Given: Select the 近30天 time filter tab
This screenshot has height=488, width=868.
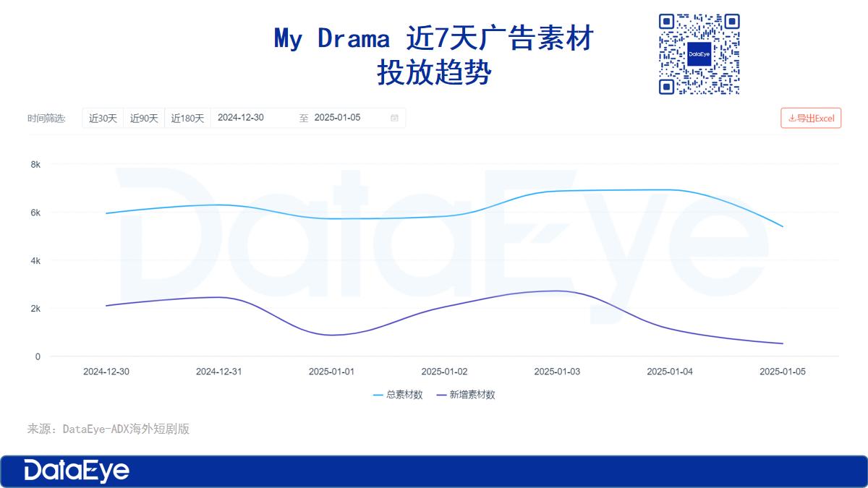Looking at the screenshot, I should (102, 117).
